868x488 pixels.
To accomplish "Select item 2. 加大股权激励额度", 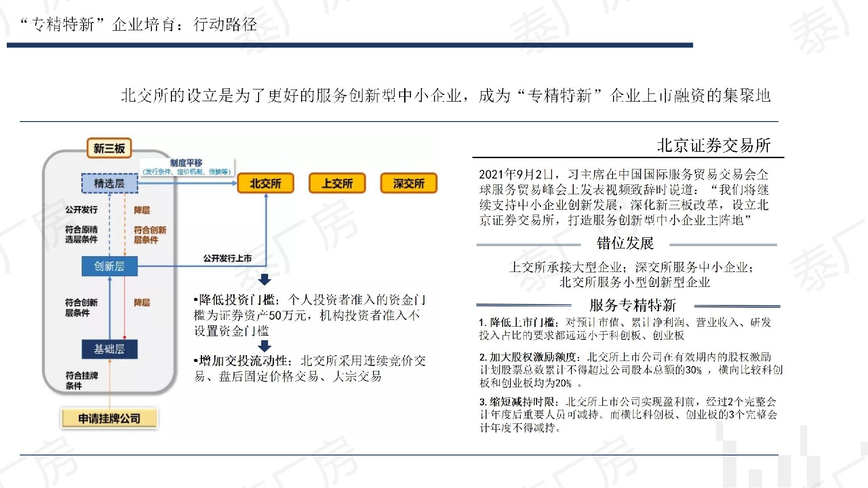I will pos(631,370).
